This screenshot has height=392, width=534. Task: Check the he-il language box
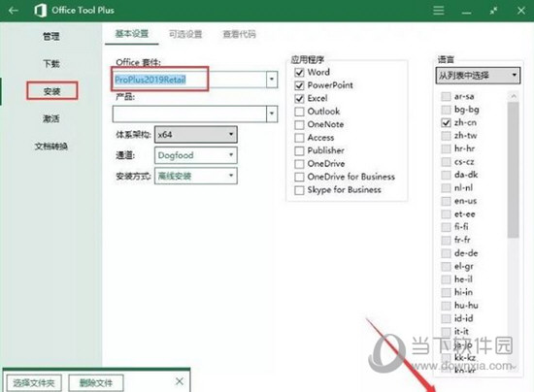(x=446, y=279)
